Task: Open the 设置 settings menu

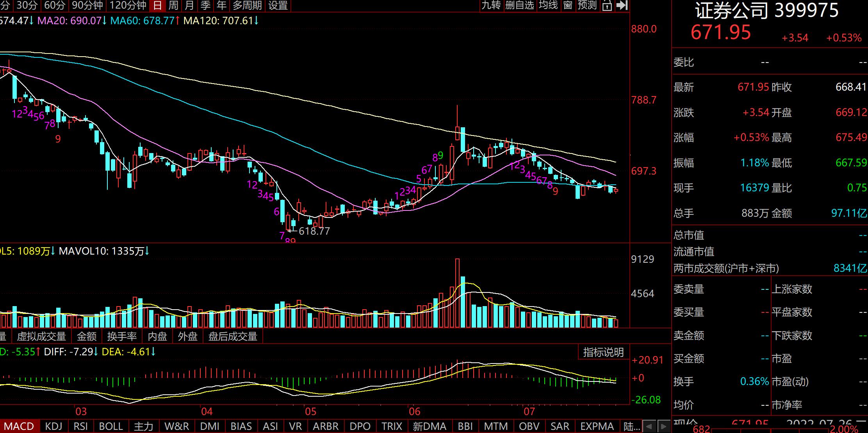Action: point(278,5)
